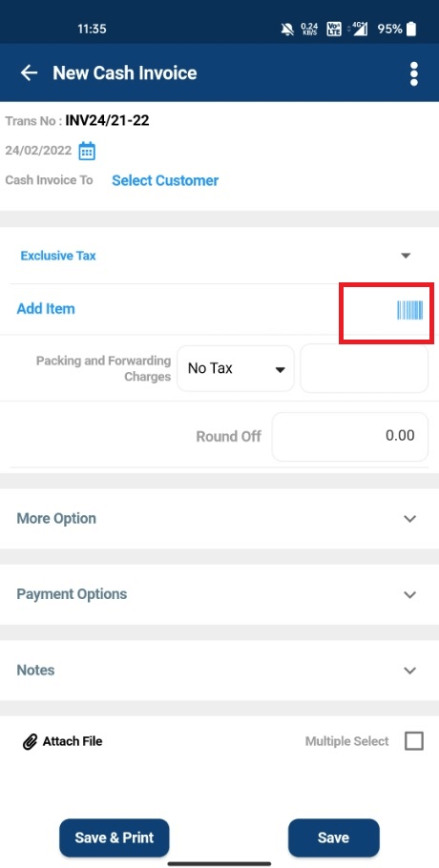Tap the back arrow icon
Image resolution: width=439 pixels, height=868 pixels.
click(x=29, y=73)
